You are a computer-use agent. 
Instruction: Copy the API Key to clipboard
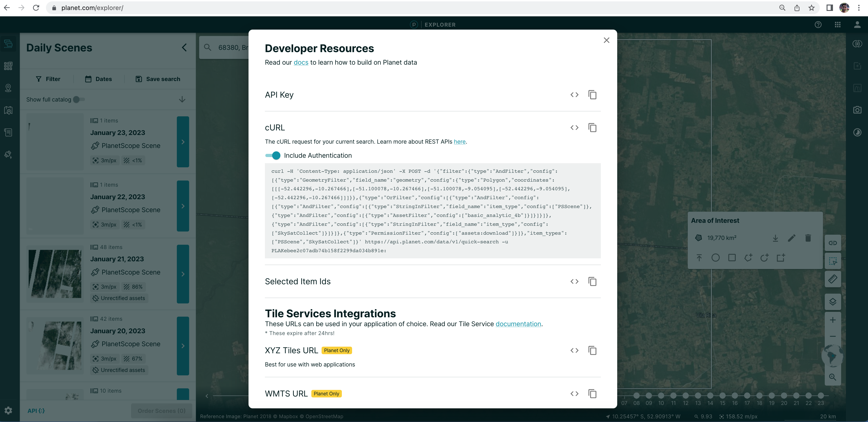tap(592, 95)
